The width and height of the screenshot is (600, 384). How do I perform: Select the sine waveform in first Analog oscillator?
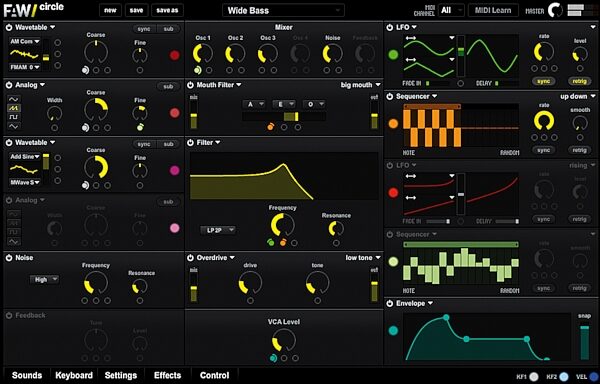pos(14,99)
